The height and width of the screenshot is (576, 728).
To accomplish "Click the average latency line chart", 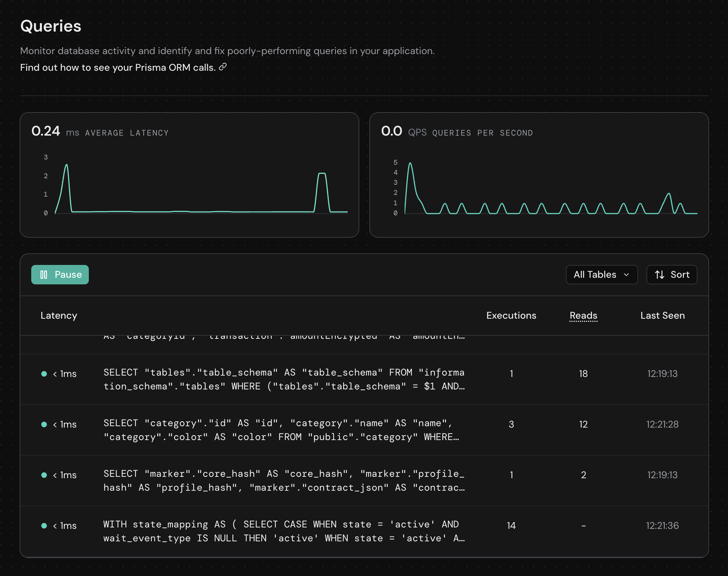I will [201, 188].
